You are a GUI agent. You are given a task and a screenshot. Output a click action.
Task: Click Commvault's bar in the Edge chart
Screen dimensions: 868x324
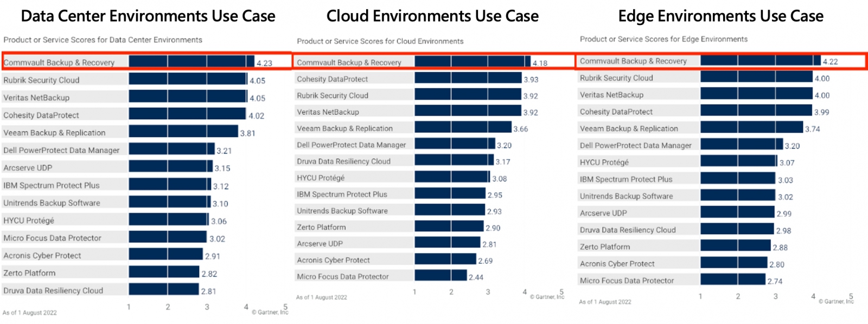point(761,60)
